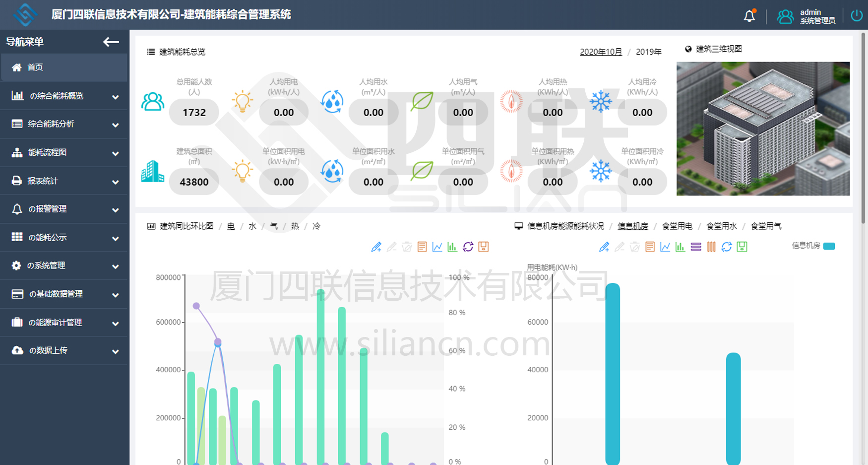This screenshot has width=868, height=465.
Task: Click the 43800 building area value
Action: (194, 182)
